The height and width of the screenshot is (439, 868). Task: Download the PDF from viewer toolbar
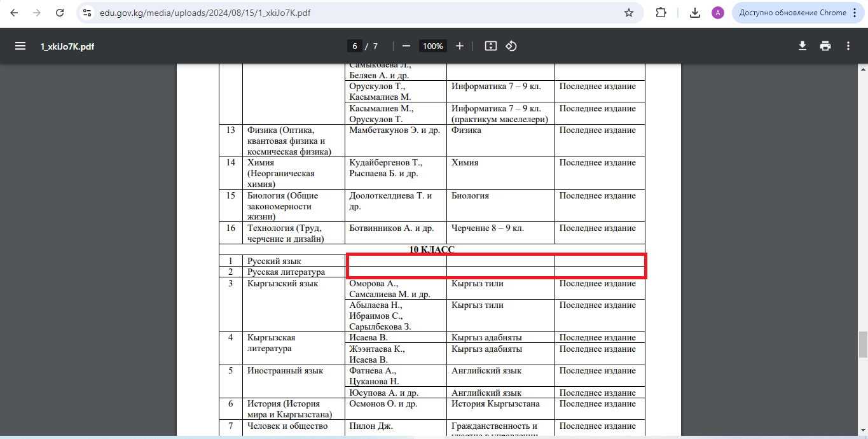pyautogui.click(x=803, y=46)
